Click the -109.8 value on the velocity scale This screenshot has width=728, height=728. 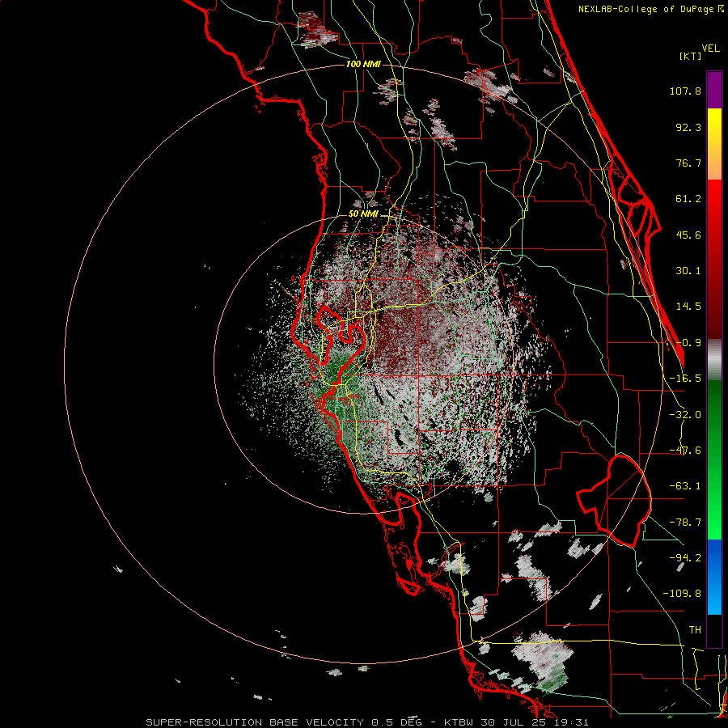(x=682, y=594)
